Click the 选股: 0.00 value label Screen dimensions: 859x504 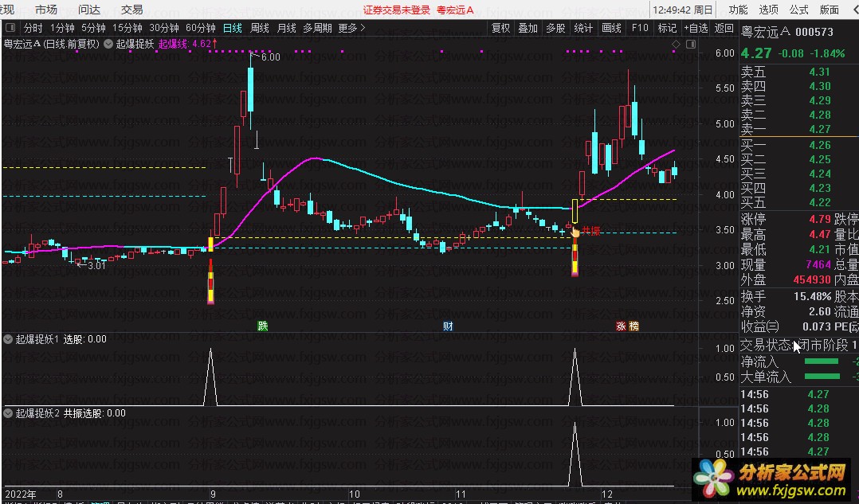[x=85, y=339]
